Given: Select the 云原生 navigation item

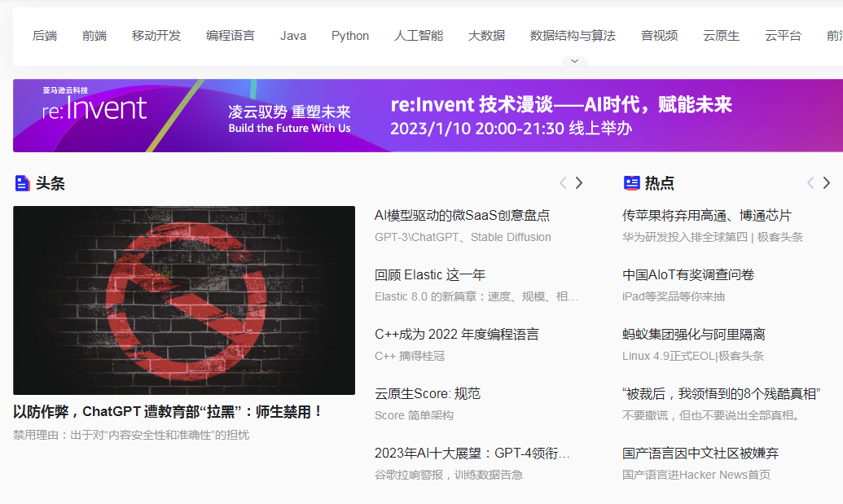Looking at the screenshot, I should coord(721,36).
